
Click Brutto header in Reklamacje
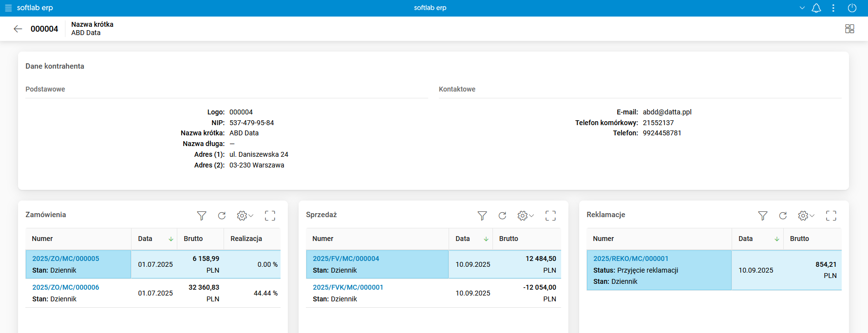click(x=812, y=239)
